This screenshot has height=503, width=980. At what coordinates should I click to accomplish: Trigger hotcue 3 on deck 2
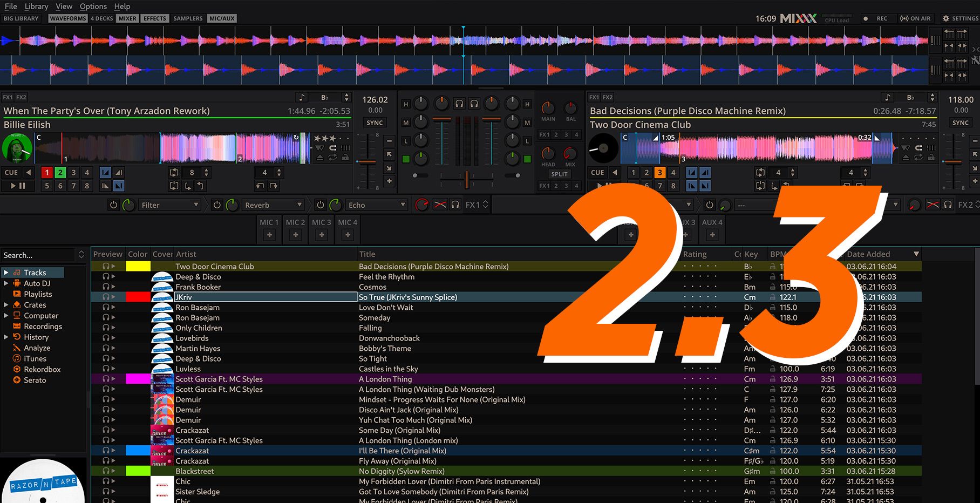[x=659, y=173]
